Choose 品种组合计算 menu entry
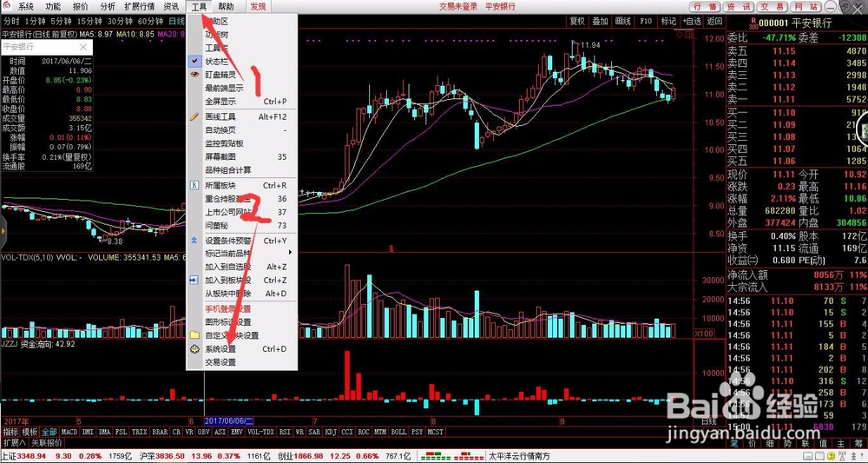868x463 pixels. coord(242,170)
